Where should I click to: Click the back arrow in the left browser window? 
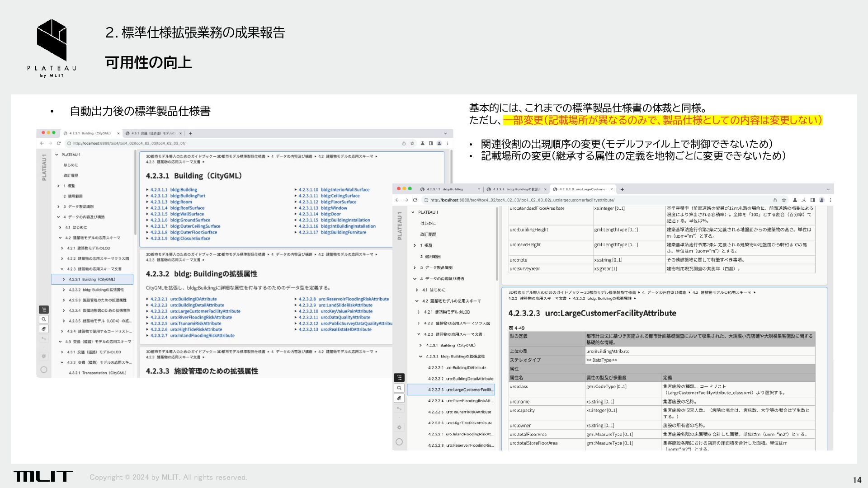pos(42,143)
